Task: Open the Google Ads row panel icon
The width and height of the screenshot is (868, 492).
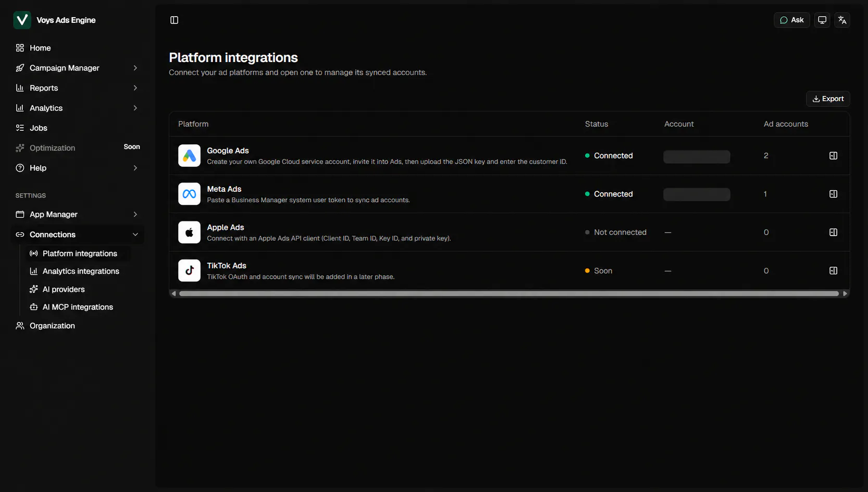Action: click(833, 156)
